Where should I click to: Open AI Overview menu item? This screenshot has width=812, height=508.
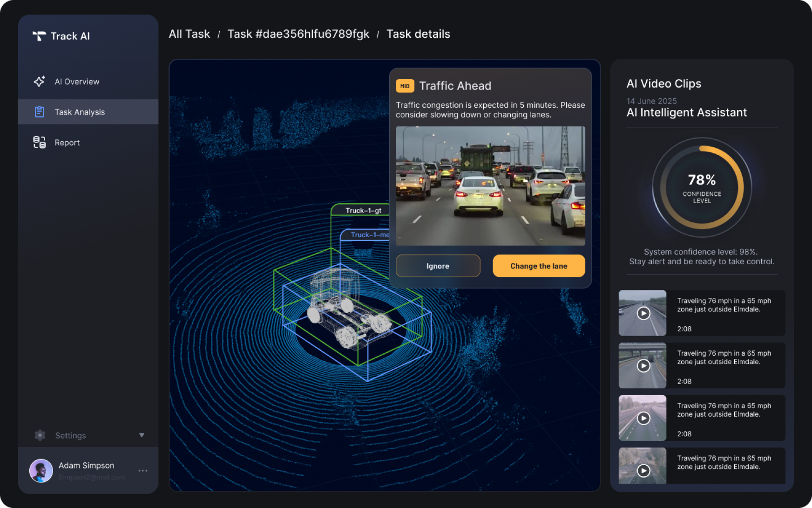(x=88, y=82)
